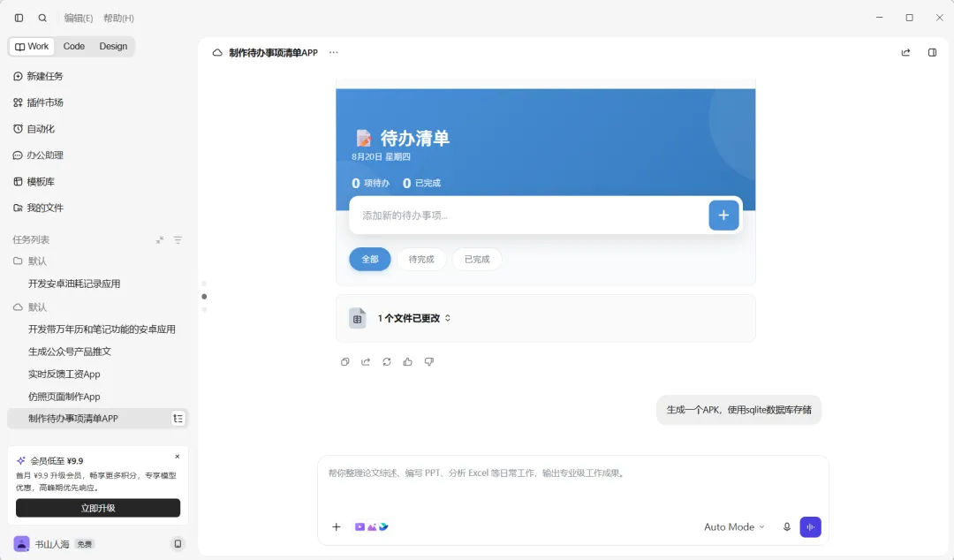Collapse the 默认 cloud group
Image resolution: width=954 pixels, height=560 pixels.
30,307
